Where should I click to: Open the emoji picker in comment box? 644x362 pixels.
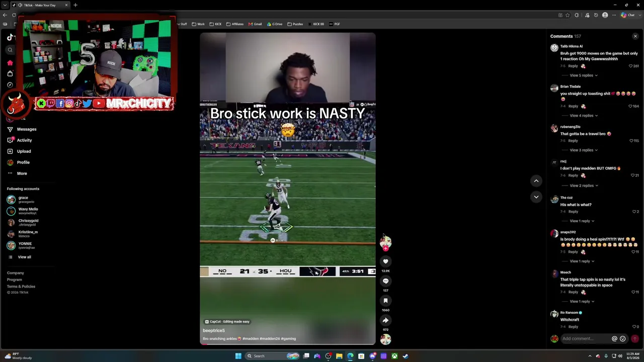[x=622, y=339]
